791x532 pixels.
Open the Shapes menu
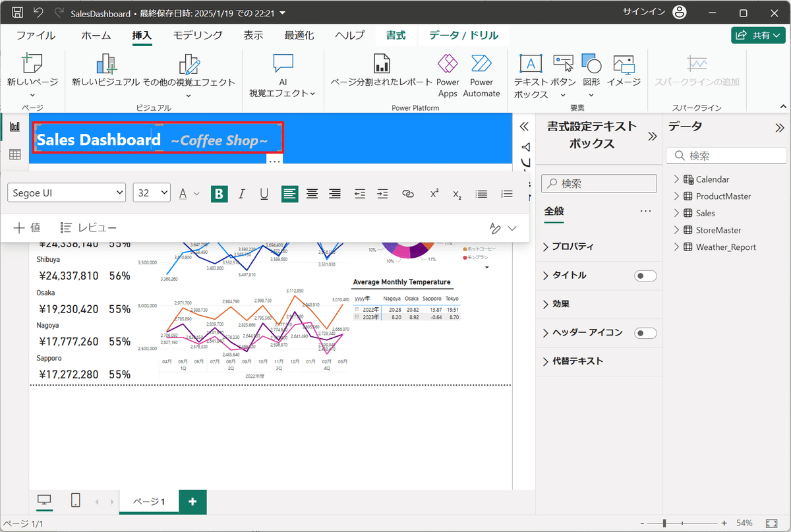coord(591,75)
